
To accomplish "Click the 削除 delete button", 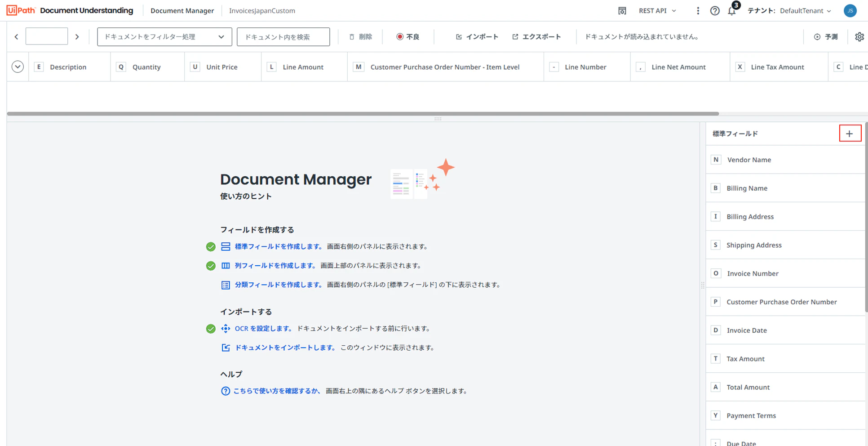I will pyautogui.click(x=361, y=37).
